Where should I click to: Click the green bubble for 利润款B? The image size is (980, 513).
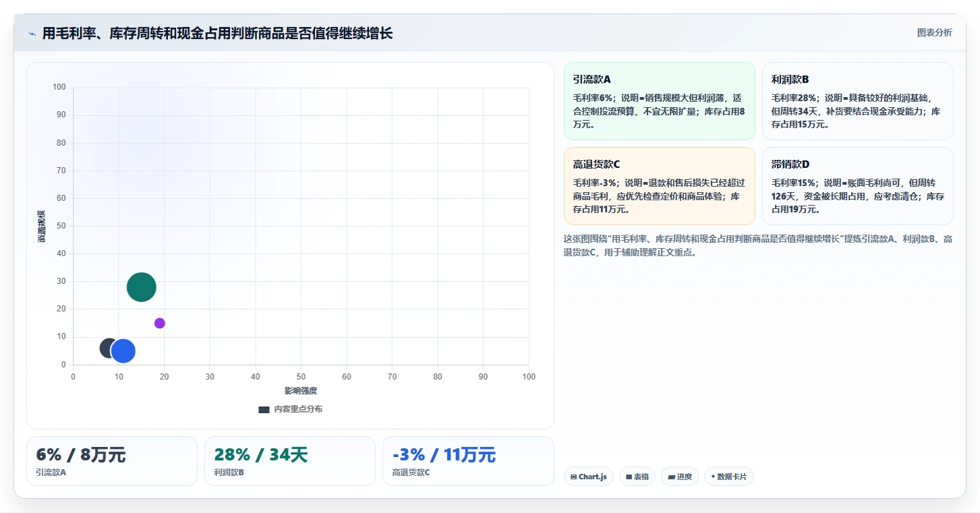click(142, 287)
